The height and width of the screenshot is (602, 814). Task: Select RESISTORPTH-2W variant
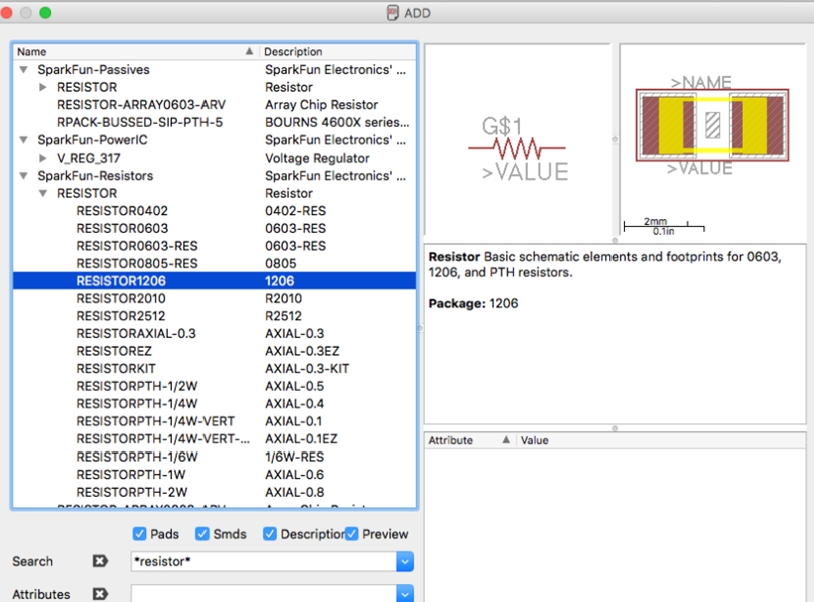214,492
